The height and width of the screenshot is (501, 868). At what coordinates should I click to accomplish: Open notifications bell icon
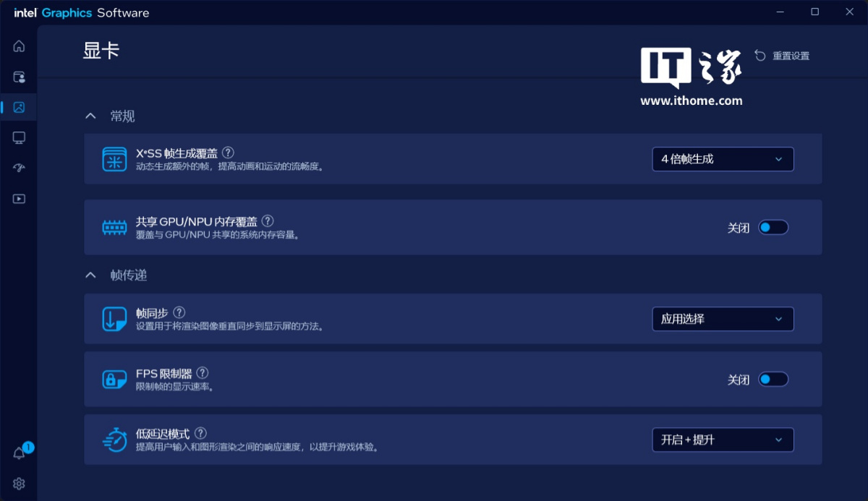pyautogui.click(x=20, y=453)
